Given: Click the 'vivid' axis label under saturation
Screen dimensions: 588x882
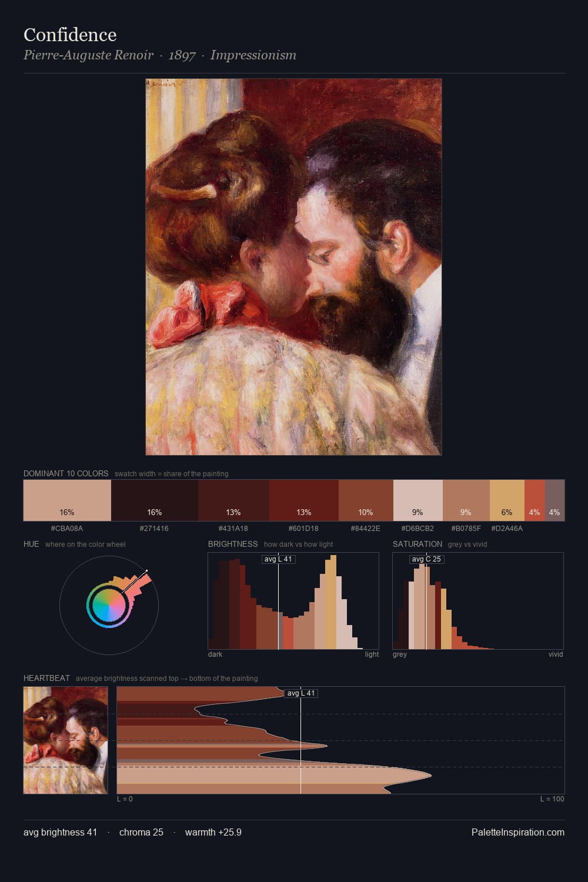Looking at the screenshot, I should [x=556, y=654].
